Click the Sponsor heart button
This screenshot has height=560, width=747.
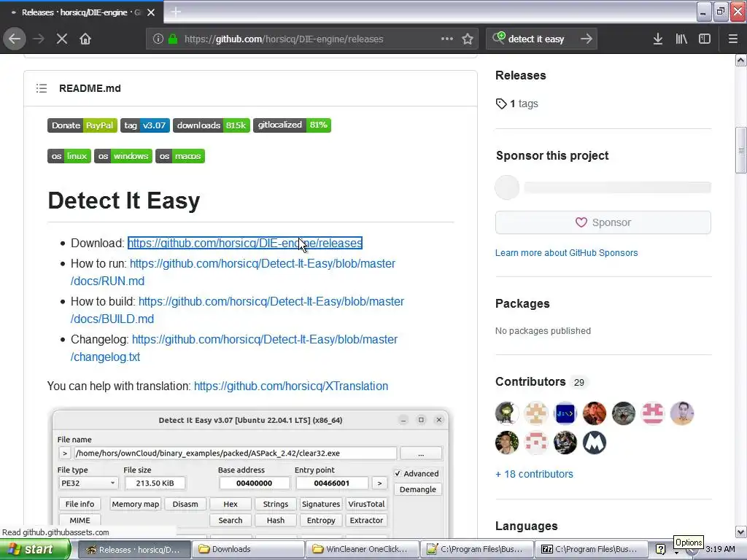[x=603, y=222]
